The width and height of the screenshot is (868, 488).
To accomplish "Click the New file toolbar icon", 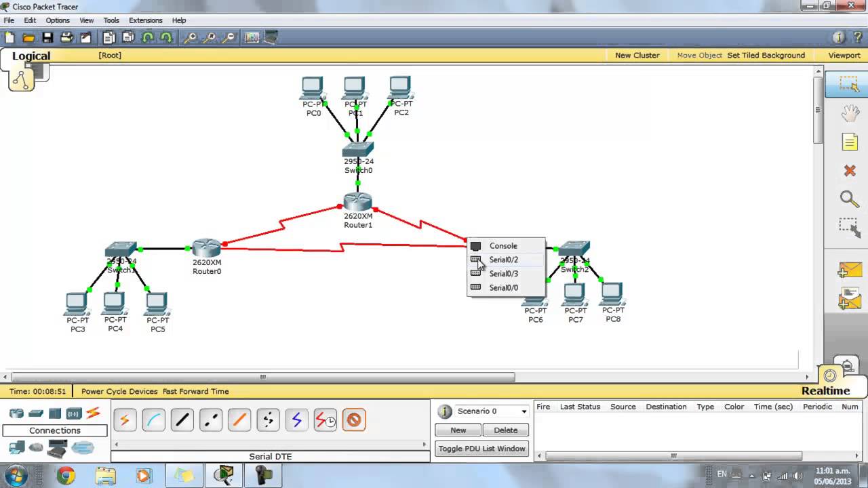I will pos(9,37).
